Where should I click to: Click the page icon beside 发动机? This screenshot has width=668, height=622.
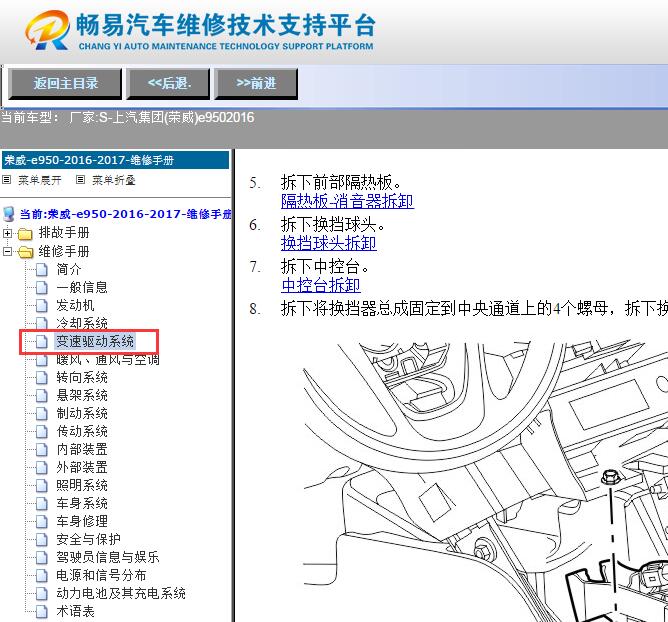41,305
